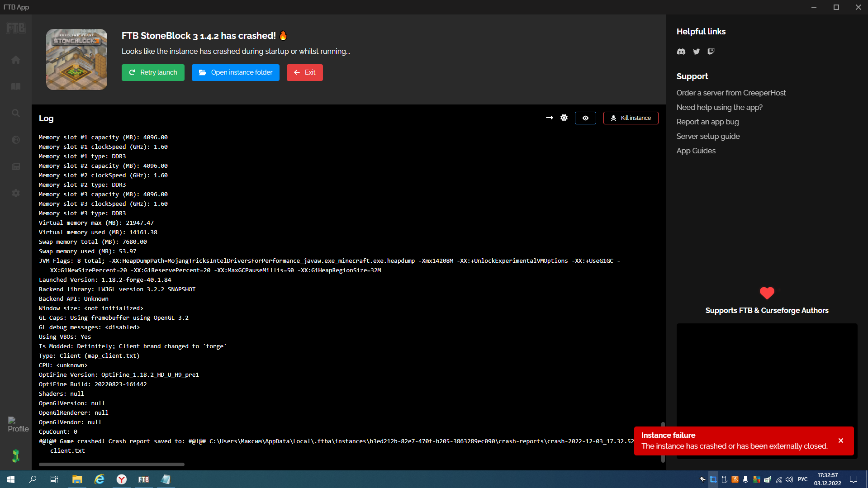Open log settings with the gear icon
Viewport: 868px width, 488px height.
pyautogui.click(x=564, y=118)
